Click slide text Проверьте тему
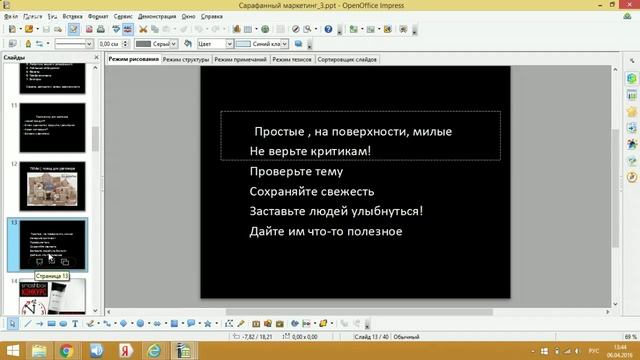Image resolution: width=640 pixels, height=360 pixels. [x=296, y=171]
